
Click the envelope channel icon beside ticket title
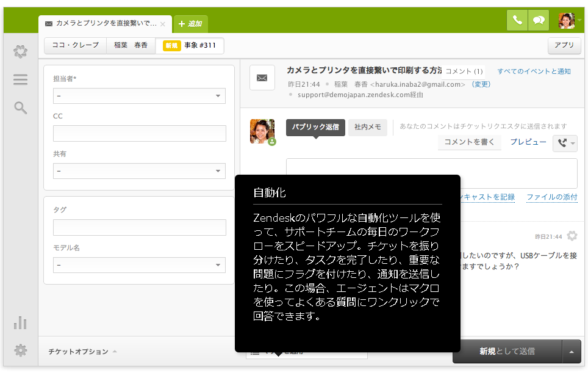coord(262,78)
